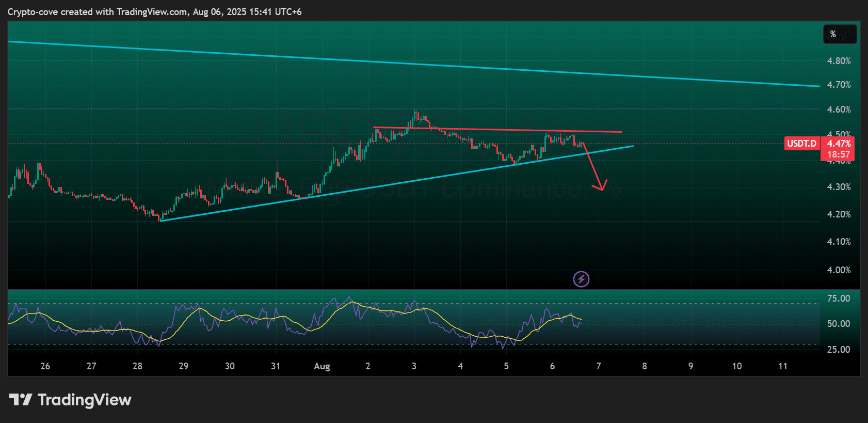Image resolution: width=868 pixels, height=423 pixels.
Task: Click the 4.10% price axis label
Action: 839,242
